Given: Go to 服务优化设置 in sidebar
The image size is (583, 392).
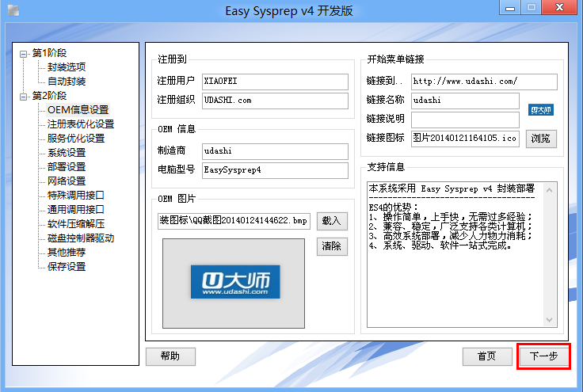Looking at the screenshot, I should click(x=75, y=139).
